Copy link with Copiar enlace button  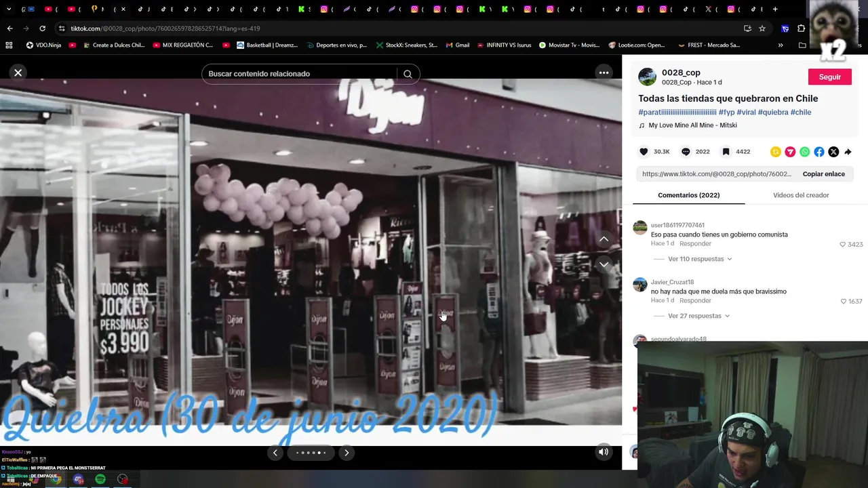click(x=823, y=174)
